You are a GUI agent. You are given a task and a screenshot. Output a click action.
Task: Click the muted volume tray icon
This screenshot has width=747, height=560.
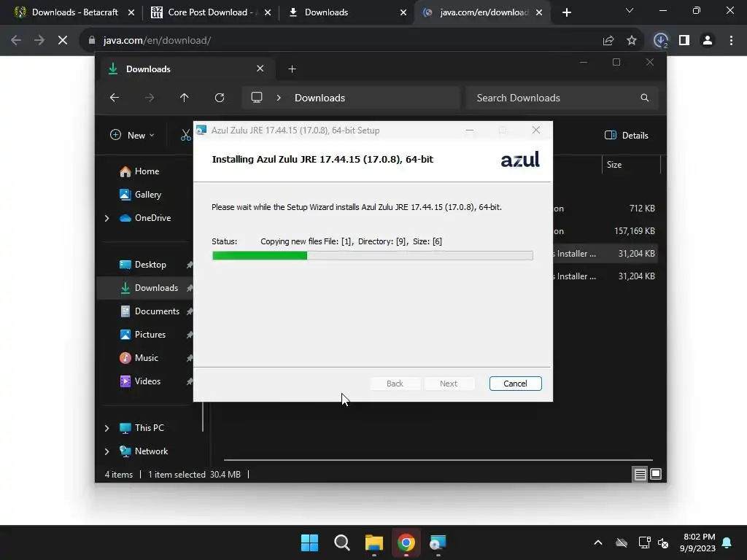coord(662,542)
